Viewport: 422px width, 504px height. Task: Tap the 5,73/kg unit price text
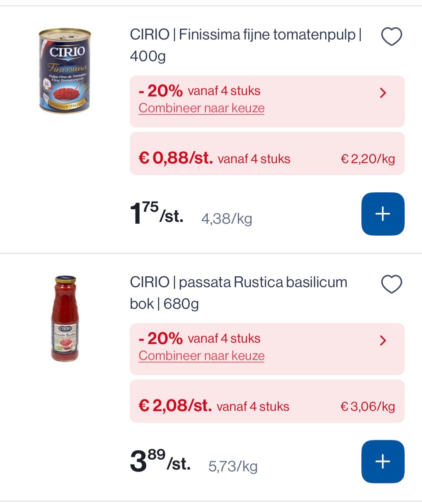(233, 466)
